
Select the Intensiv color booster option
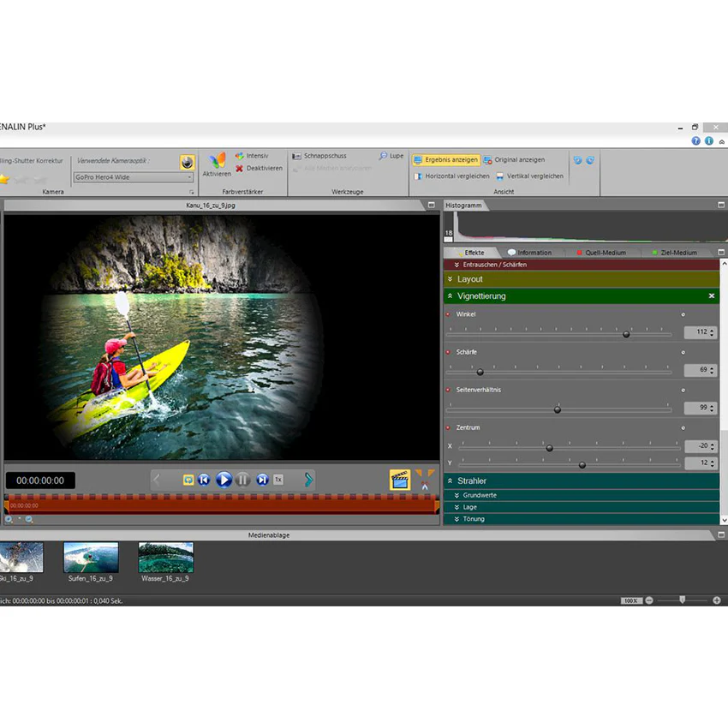[252, 156]
